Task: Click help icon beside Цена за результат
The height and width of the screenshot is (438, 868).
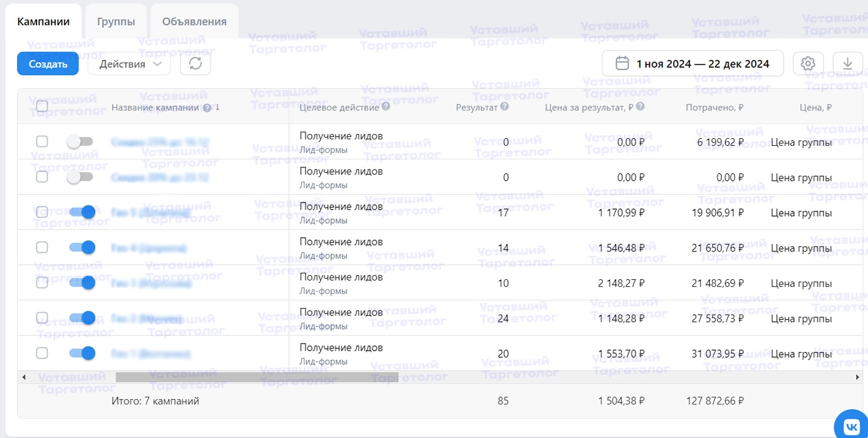Action: click(x=640, y=107)
